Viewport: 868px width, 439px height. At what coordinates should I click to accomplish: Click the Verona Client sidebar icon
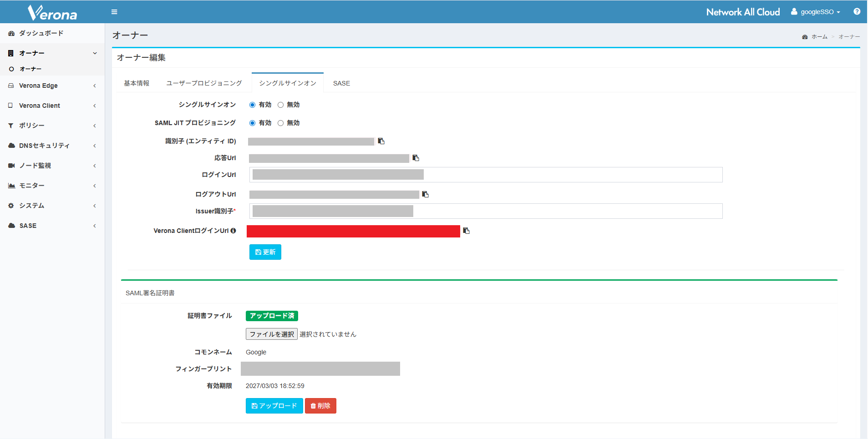[10, 106]
